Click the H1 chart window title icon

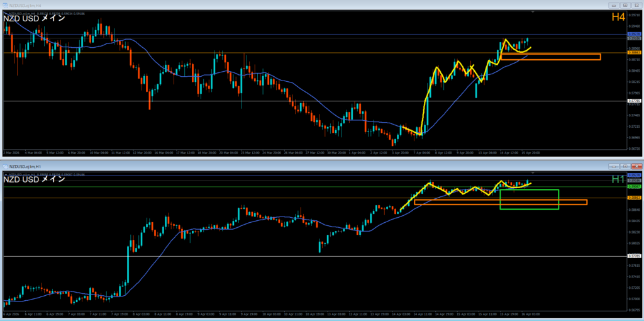pyautogui.click(x=5, y=165)
